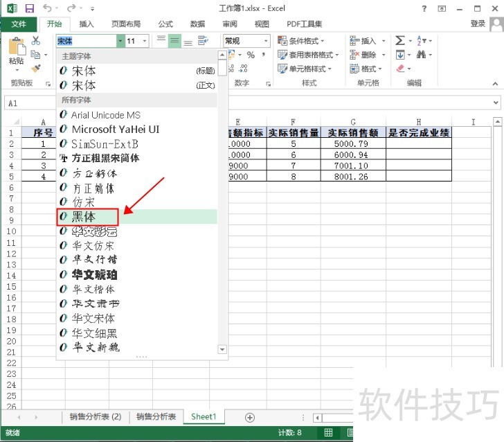Click the font list scroll down arrow
This screenshot has width=504, height=442.
(222, 349)
